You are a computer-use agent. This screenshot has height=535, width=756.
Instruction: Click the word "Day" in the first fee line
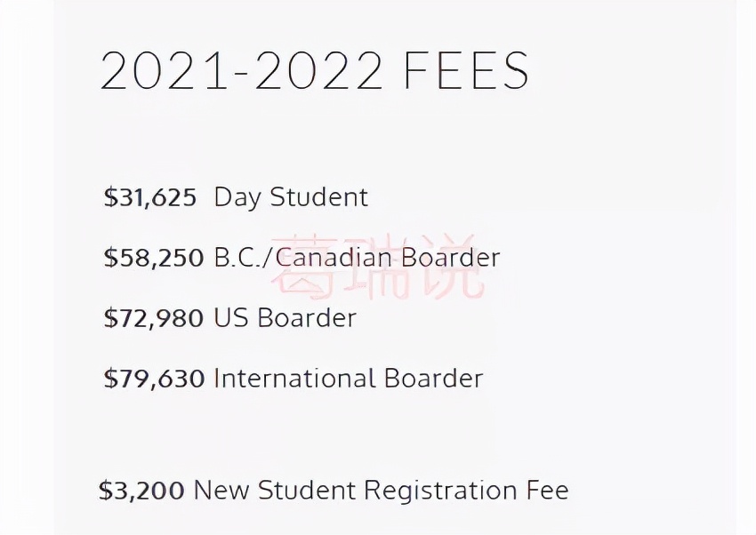pos(237,197)
